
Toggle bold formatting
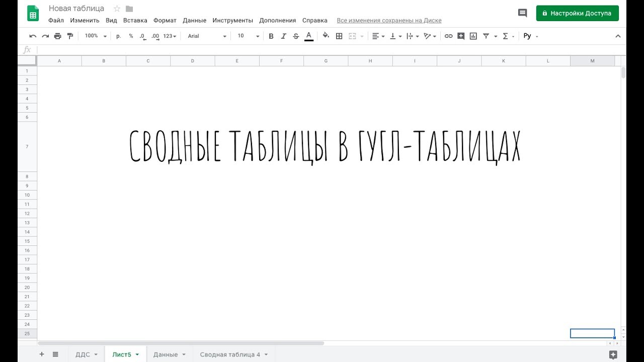(x=271, y=36)
